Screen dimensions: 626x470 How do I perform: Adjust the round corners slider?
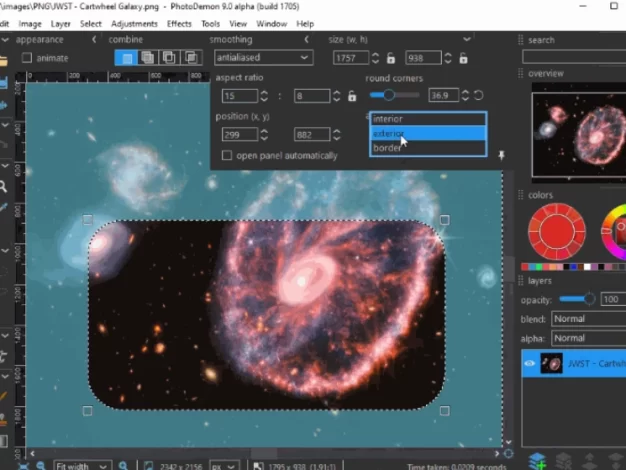click(x=394, y=95)
